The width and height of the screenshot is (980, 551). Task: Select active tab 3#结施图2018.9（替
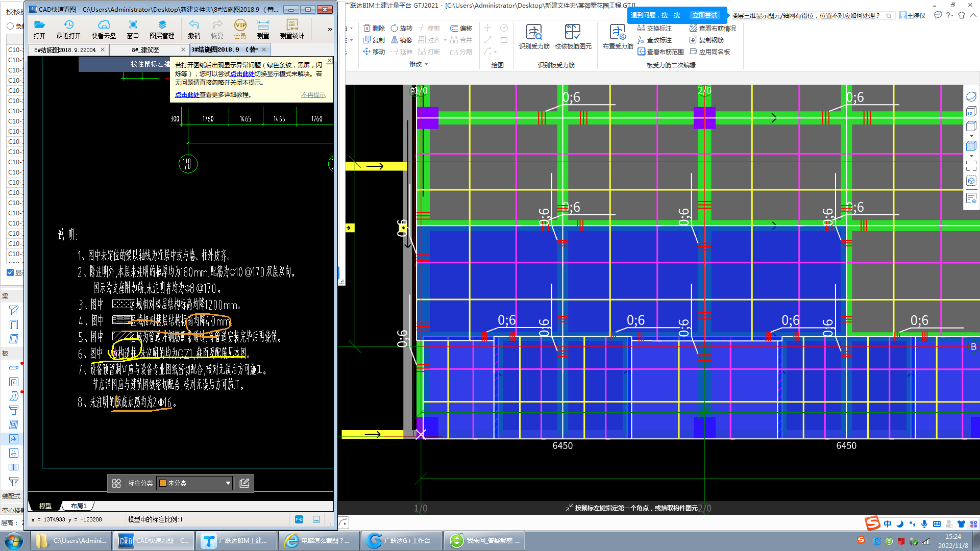coord(225,49)
